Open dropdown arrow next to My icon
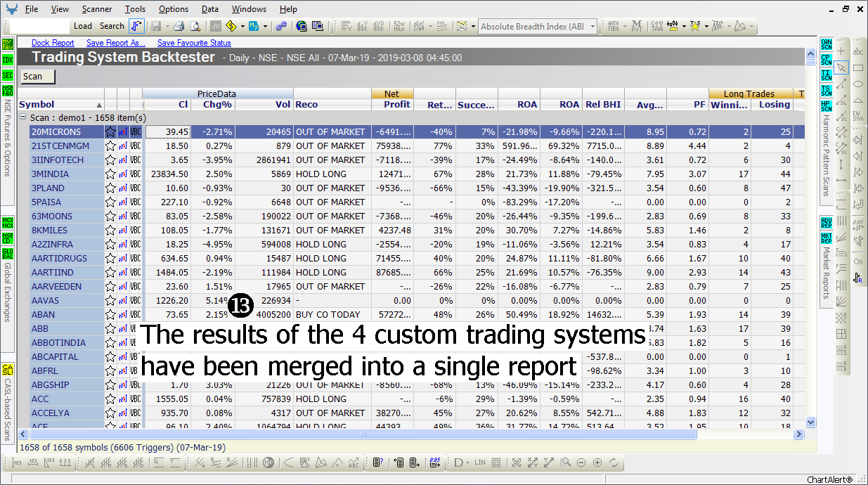This screenshot has height=485, width=868. click(x=265, y=27)
